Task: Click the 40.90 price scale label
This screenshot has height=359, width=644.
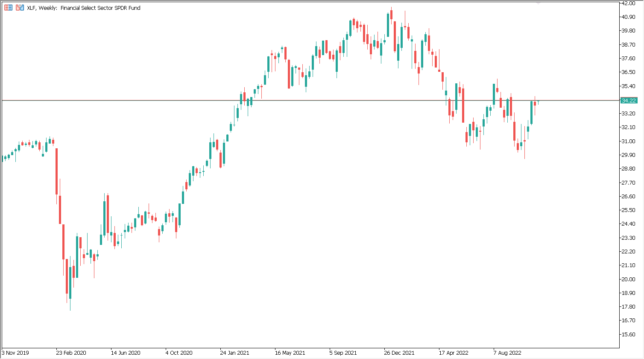Action: pyautogui.click(x=629, y=17)
